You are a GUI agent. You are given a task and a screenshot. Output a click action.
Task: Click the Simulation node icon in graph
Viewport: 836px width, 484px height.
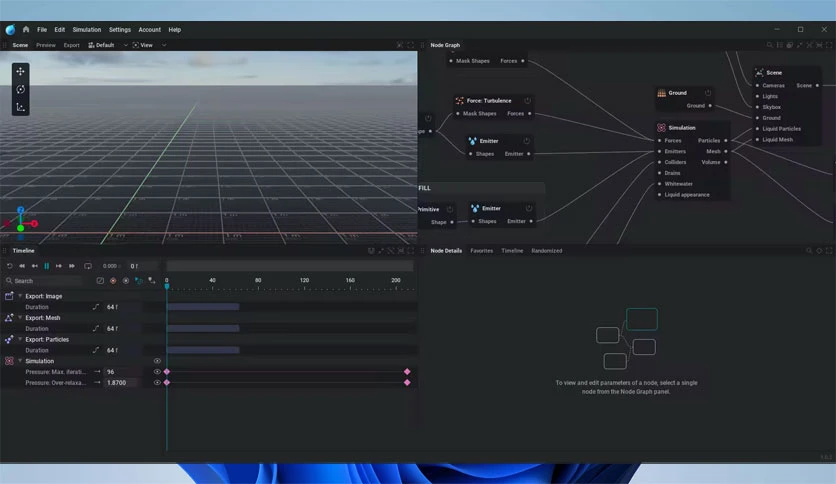[x=661, y=127]
